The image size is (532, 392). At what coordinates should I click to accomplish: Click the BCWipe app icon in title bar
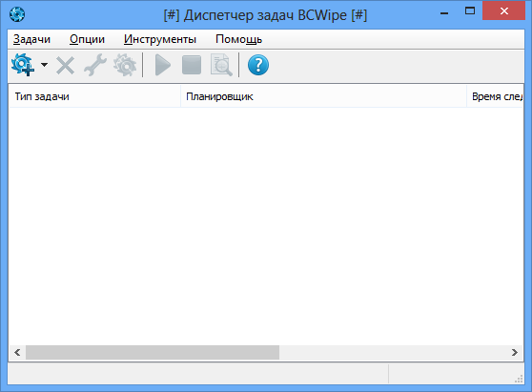click(17, 14)
